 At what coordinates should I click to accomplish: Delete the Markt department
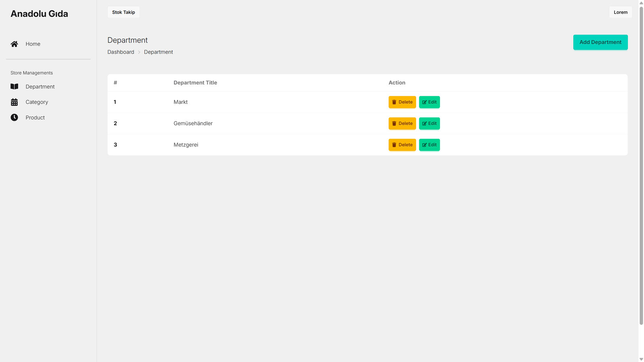[x=402, y=102]
